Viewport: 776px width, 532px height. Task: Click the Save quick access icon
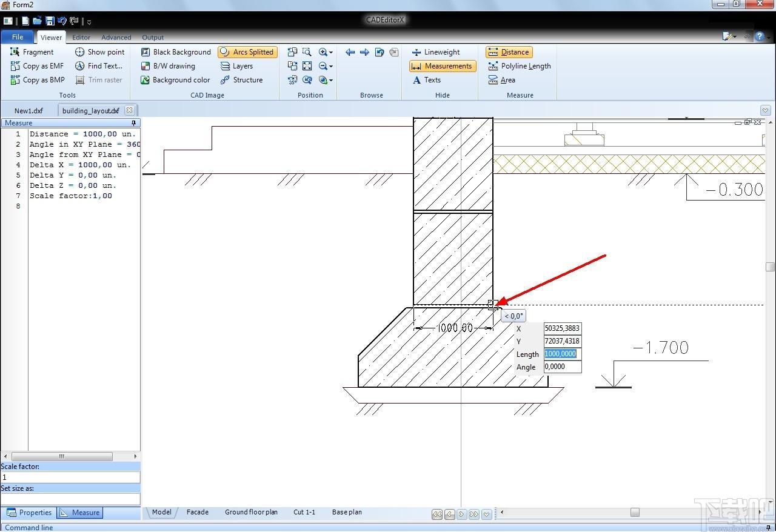[50, 21]
